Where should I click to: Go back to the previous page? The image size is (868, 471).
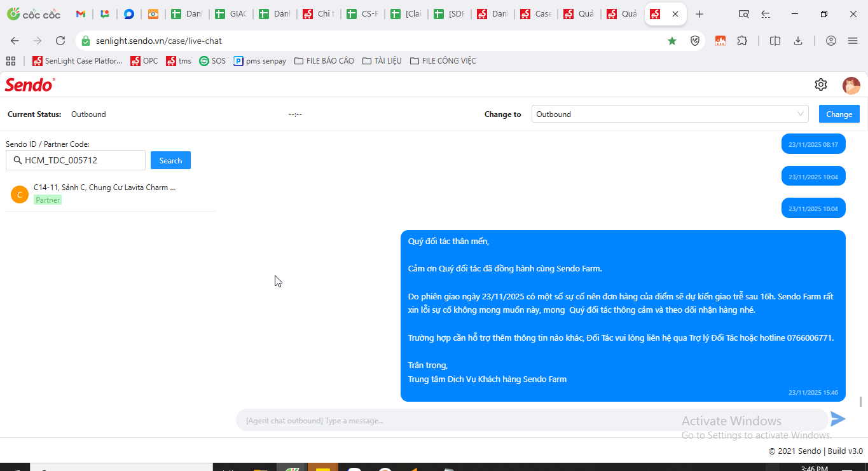(x=15, y=41)
